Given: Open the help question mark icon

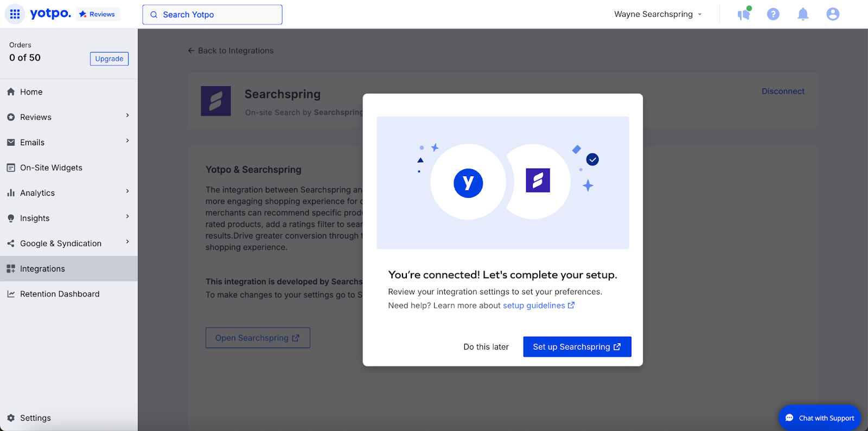Looking at the screenshot, I should (773, 14).
